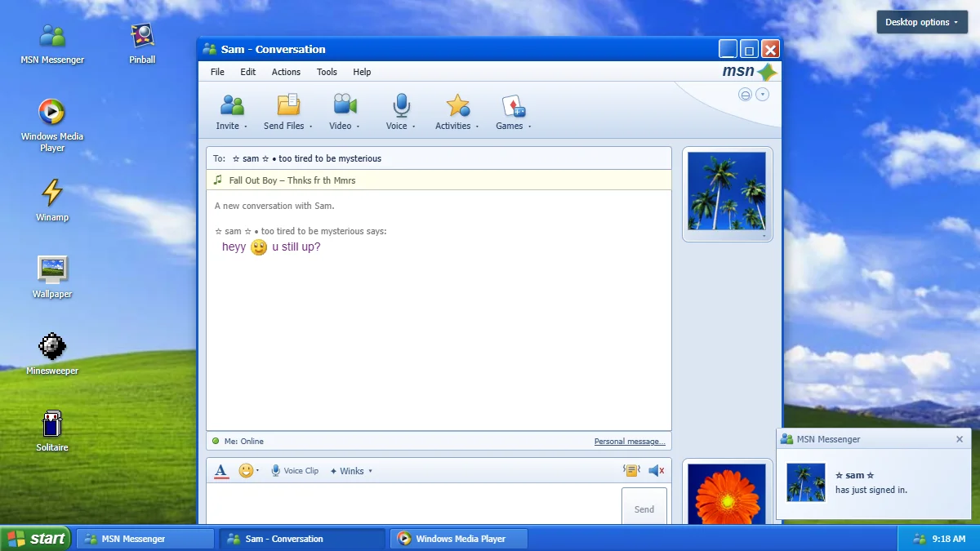This screenshot has width=980, height=551.
Task: Click the 'Me: Online' status text
Action: (x=244, y=442)
